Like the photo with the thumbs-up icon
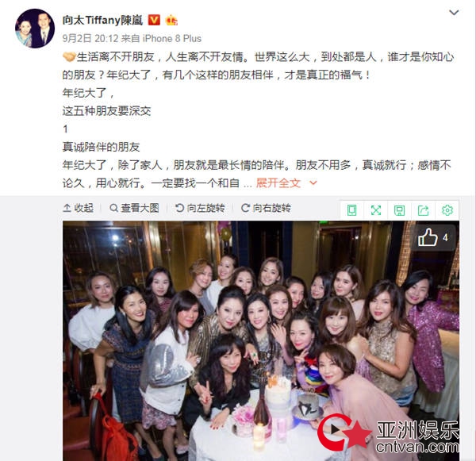 pyautogui.click(x=428, y=237)
